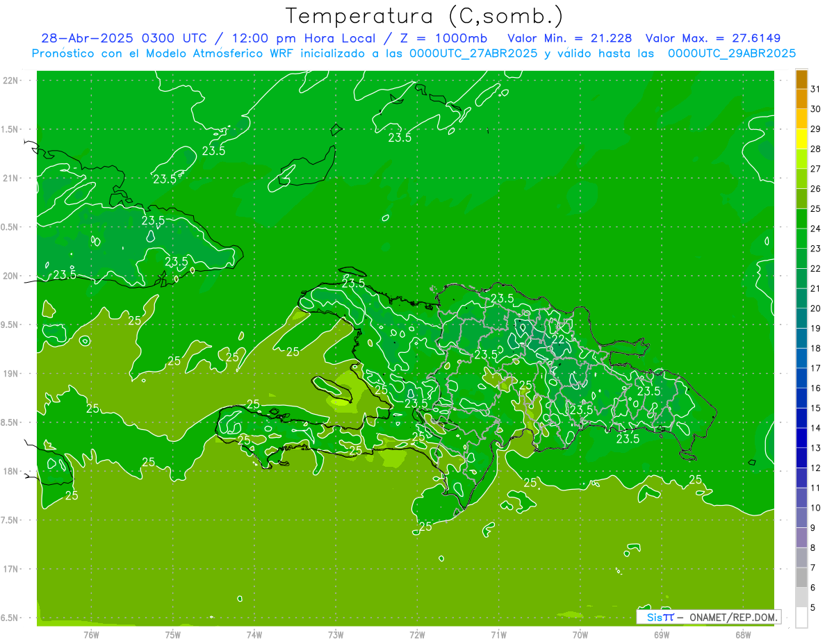This screenshot has width=834, height=644.
Task: Click the "74W" longitude axis label
Action: (x=254, y=635)
